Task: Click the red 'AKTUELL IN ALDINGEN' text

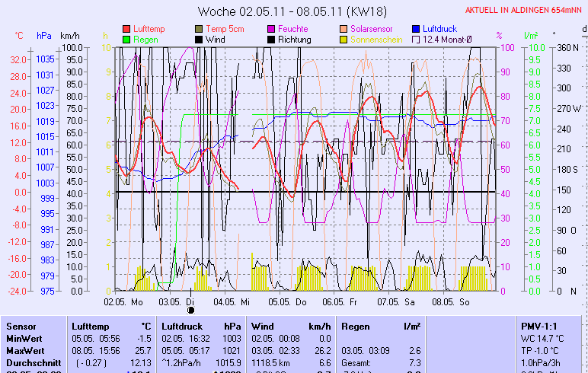Action: 525,10
